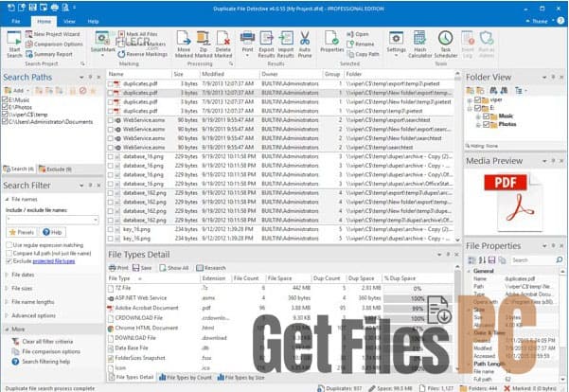Open Properties for the selected file
569x392 pixels.
click(x=331, y=42)
